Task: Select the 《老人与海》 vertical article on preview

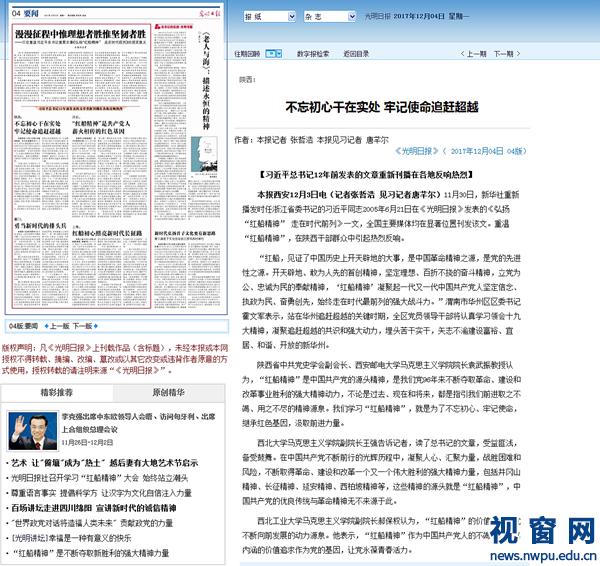Action: (206, 80)
